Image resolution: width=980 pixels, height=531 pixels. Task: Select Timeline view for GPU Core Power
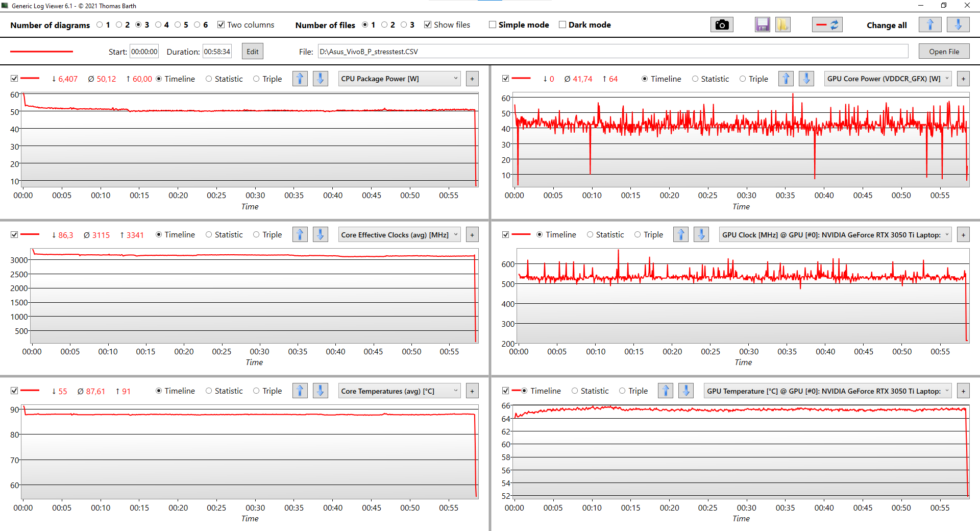(645, 79)
